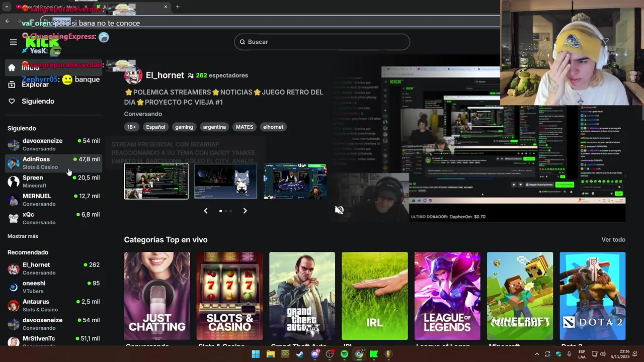644x362 pixels.
Task: Open the volume tray icon
Action: pyautogui.click(x=603, y=354)
